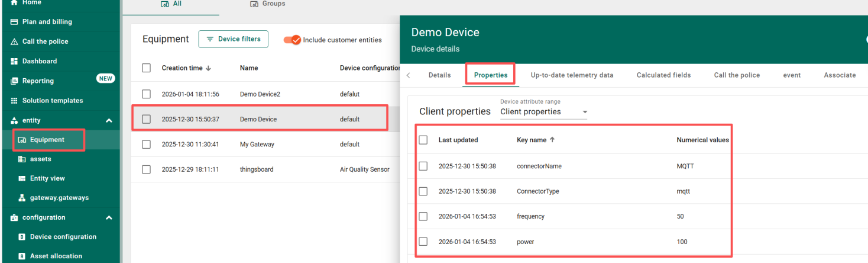Collapse the entity sidebar section
868x263 pixels.
point(109,121)
